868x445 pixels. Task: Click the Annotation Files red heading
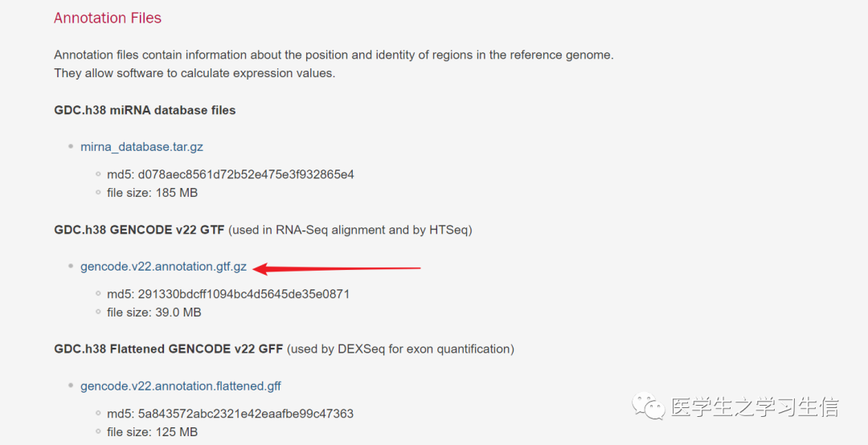click(x=108, y=18)
